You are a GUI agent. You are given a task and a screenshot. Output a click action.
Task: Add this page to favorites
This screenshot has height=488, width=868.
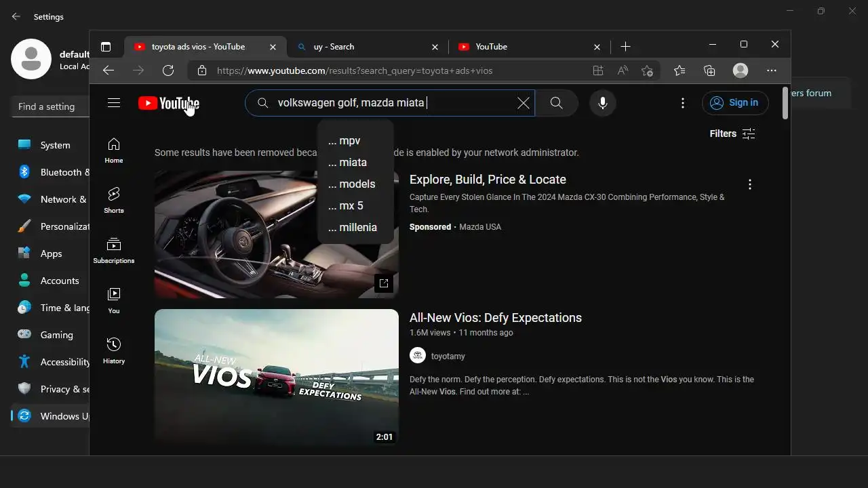click(x=647, y=70)
